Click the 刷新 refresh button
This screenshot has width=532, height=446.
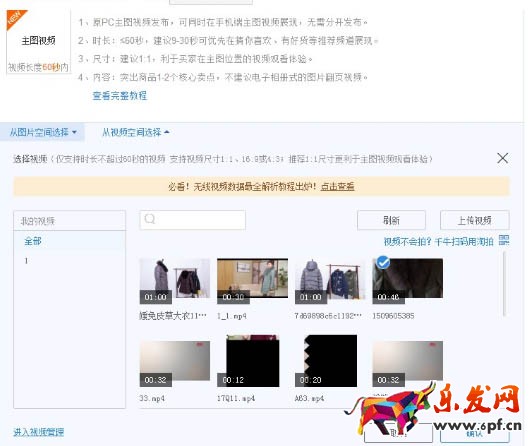[x=391, y=220]
